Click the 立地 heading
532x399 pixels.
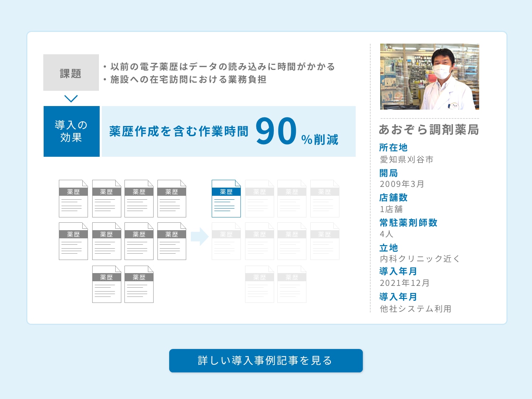coord(388,248)
